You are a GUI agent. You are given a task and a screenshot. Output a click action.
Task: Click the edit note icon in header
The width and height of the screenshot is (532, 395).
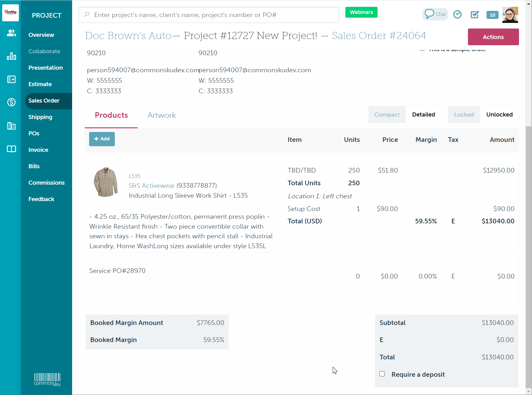[x=474, y=15]
